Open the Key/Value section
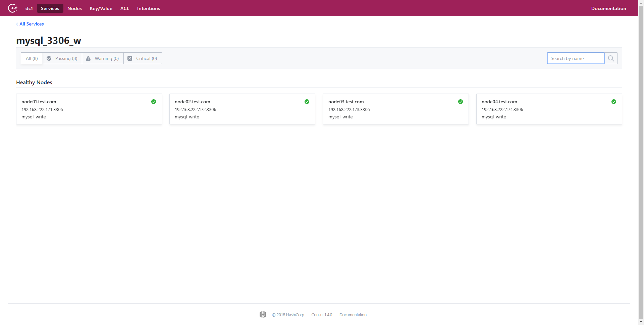Image resolution: width=644 pixels, height=325 pixels. pos(101,8)
